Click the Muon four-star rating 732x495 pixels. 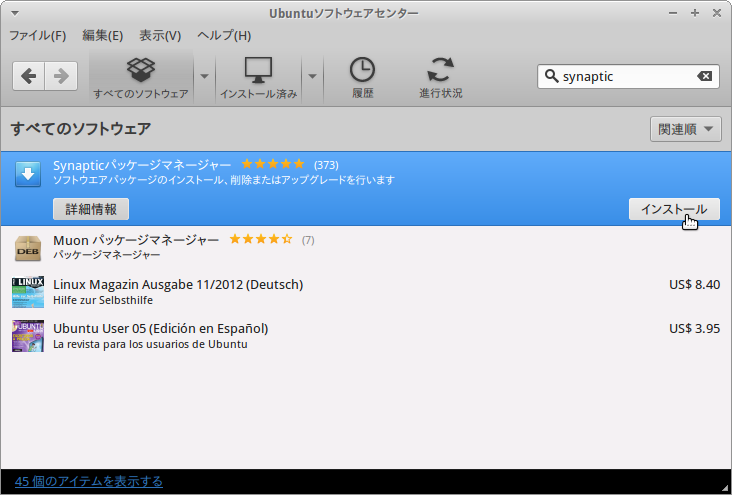click(x=261, y=239)
